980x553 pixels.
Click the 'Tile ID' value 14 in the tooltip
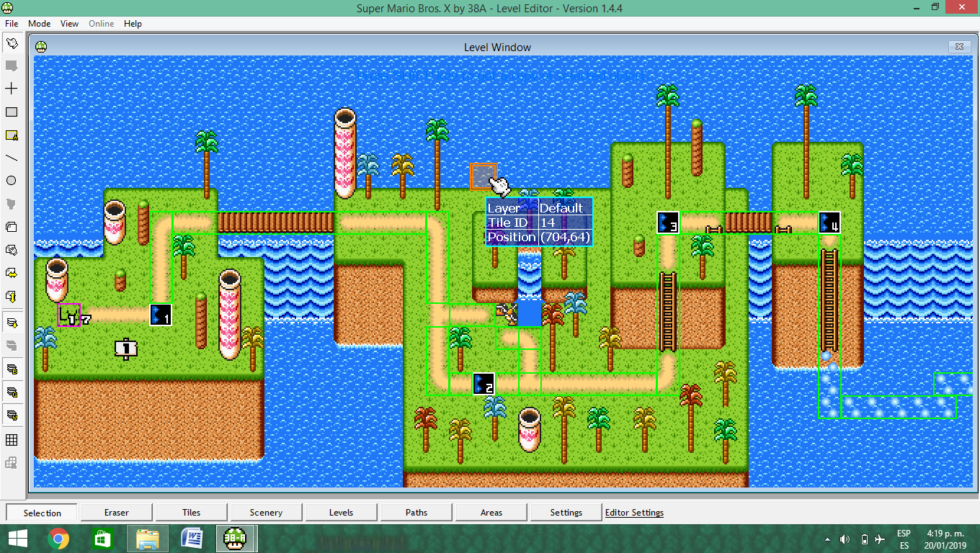pyautogui.click(x=548, y=222)
